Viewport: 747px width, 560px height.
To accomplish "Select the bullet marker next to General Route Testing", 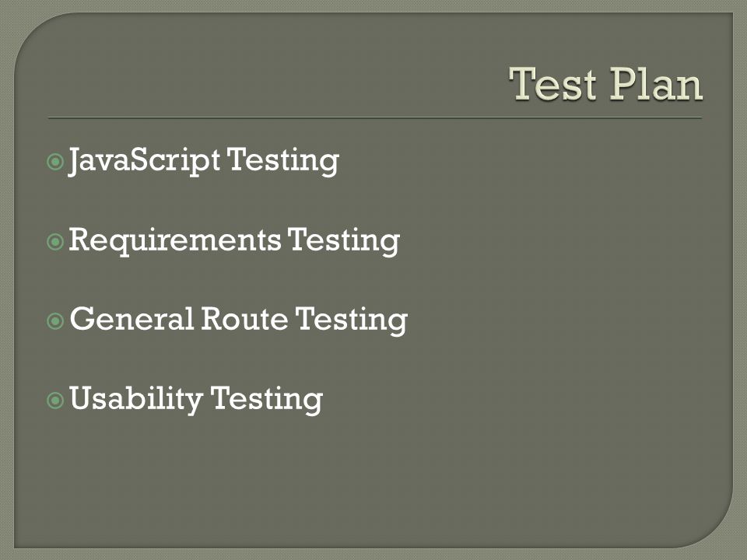I will coord(55,321).
